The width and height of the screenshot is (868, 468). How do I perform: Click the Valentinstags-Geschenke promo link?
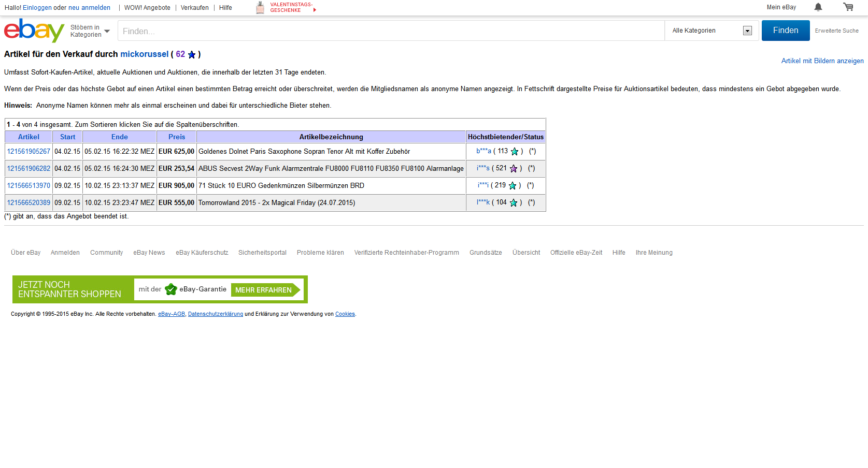(x=291, y=7)
